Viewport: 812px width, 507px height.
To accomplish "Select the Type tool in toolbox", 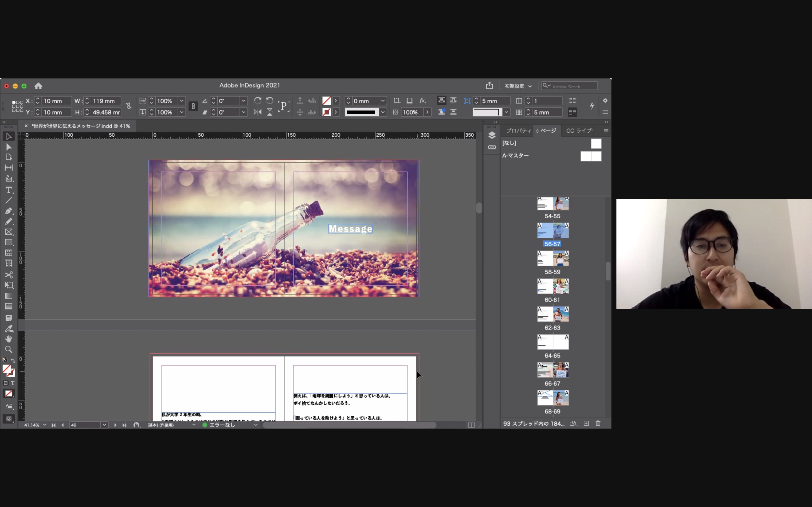I will coord(9,190).
